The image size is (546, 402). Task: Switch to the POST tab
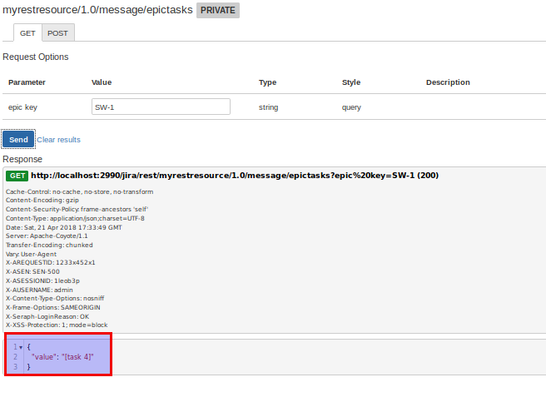pyautogui.click(x=58, y=33)
